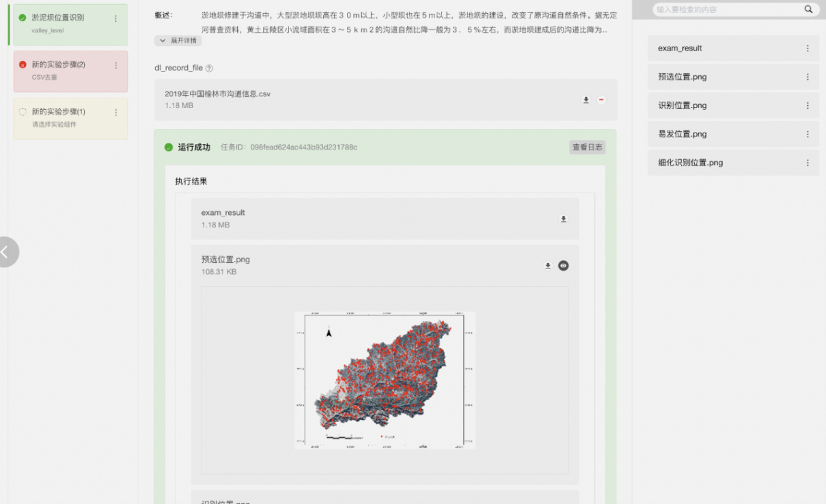
Task: Open more options for 新的实验步骤(1)
Action: 115,113
